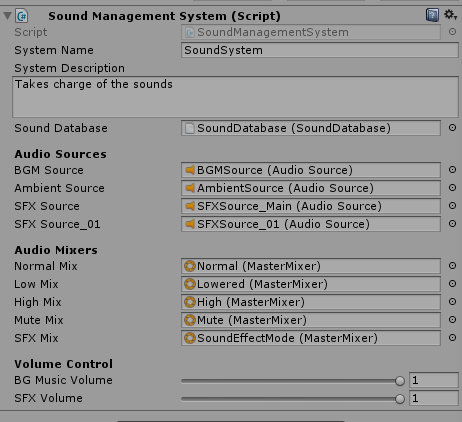The height and width of the screenshot is (422, 462).
Task: Click the speaker icon in SFXSource_01 field
Action: coord(190,224)
